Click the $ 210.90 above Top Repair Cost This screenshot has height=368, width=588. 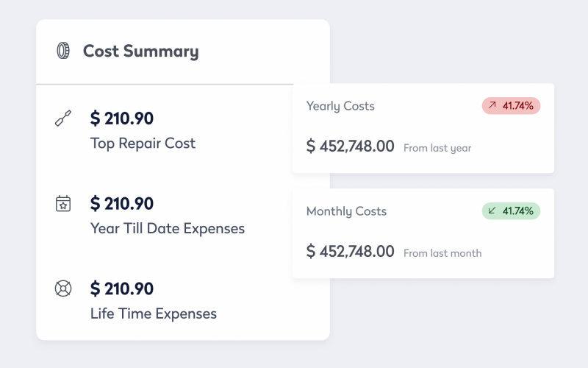(122, 118)
